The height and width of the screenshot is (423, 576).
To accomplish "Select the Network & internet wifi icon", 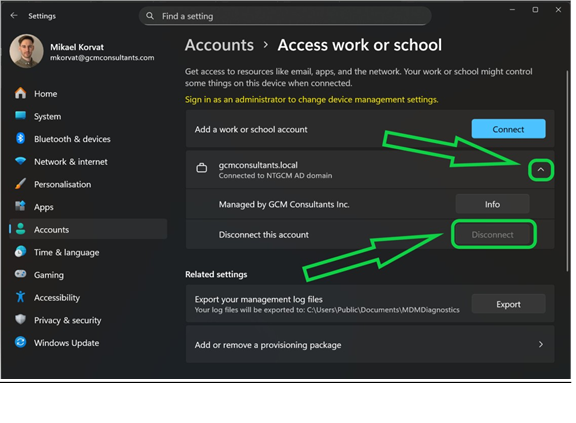I will 21,161.
